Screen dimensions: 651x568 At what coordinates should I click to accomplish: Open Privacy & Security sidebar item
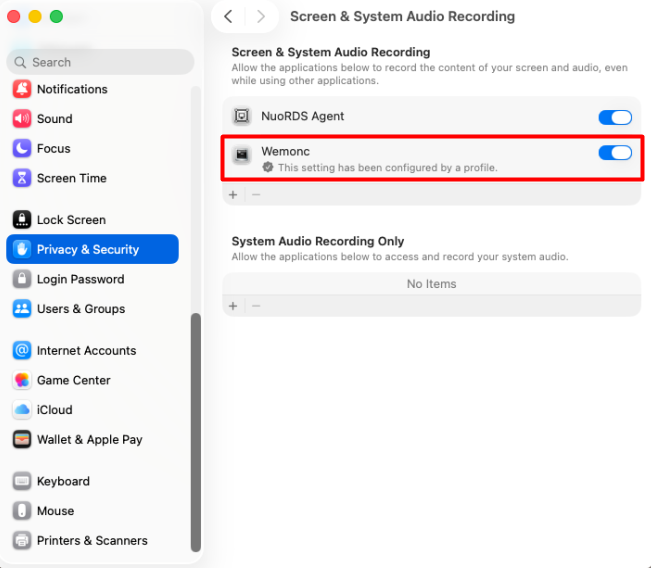click(x=93, y=249)
